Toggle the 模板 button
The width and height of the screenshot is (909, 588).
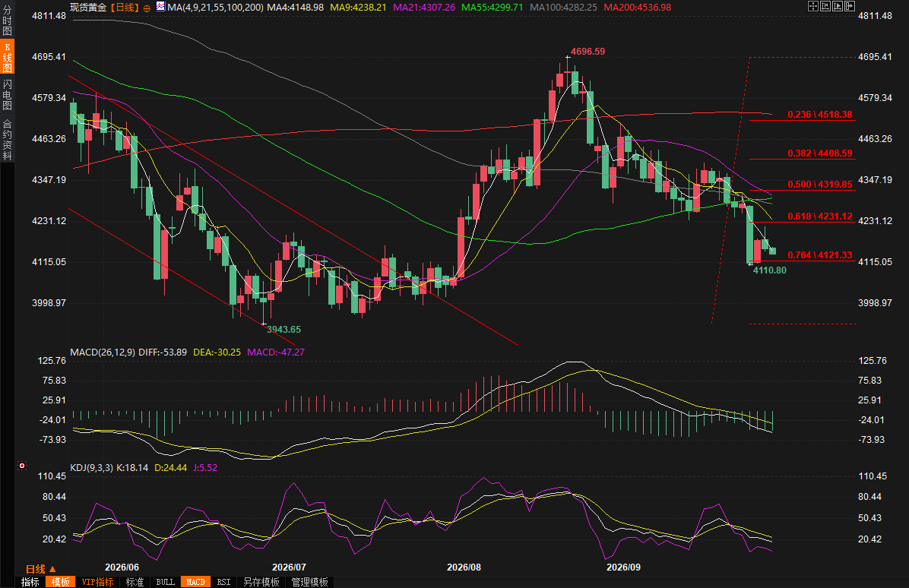[60, 582]
